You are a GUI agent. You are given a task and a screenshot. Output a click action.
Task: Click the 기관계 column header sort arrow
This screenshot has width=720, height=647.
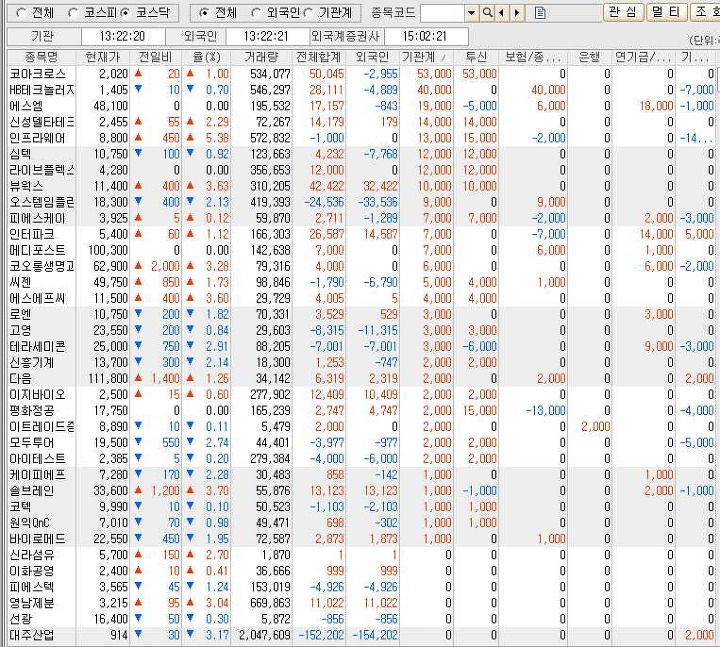pyautogui.click(x=443, y=58)
